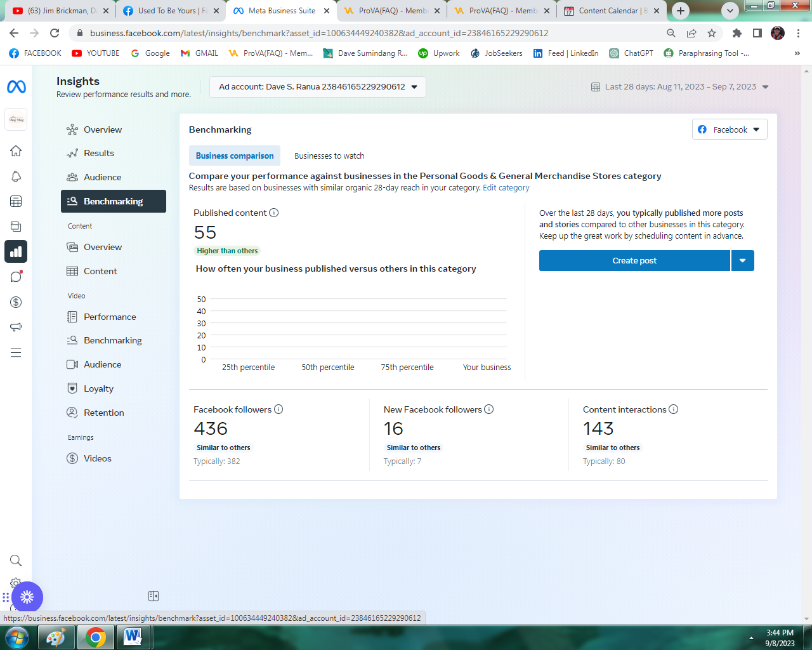The height and width of the screenshot is (650, 812).
Task: Close the Meta Business Suite tab
Action: click(x=327, y=11)
